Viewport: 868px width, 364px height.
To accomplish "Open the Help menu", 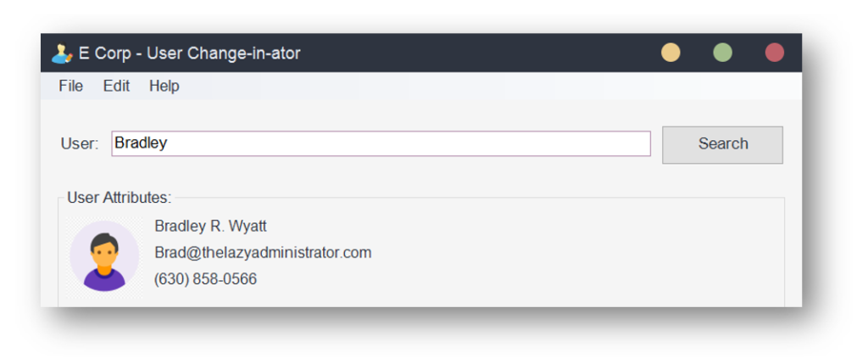I will (164, 86).
